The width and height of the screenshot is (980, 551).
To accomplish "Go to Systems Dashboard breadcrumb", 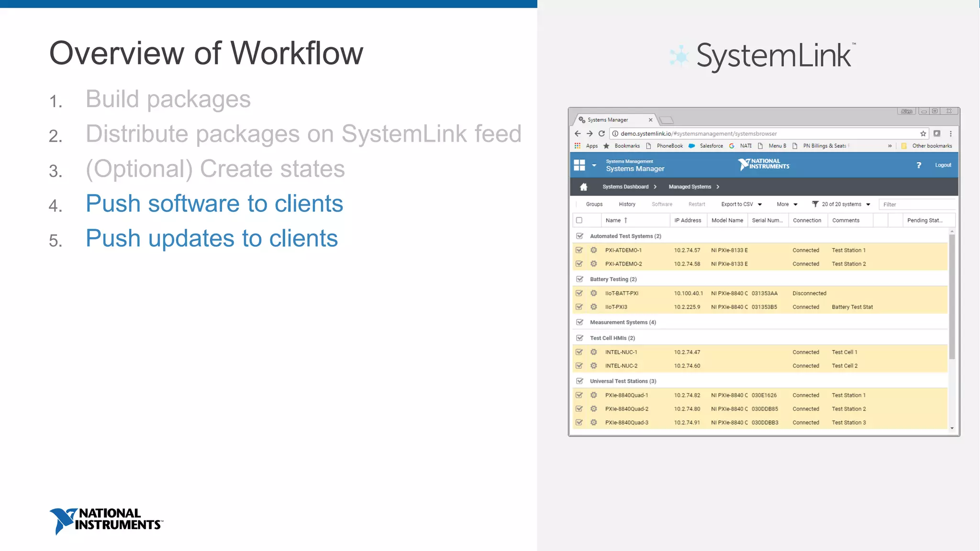I will point(625,187).
